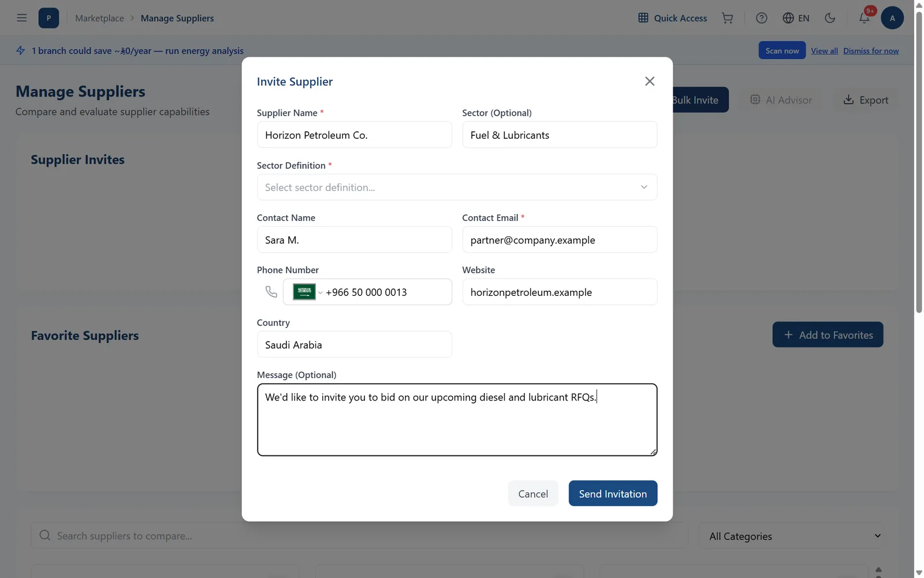Viewport: 924px width, 578px height.
Task: Click the Contact Name field
Action: tap(354, 239)
